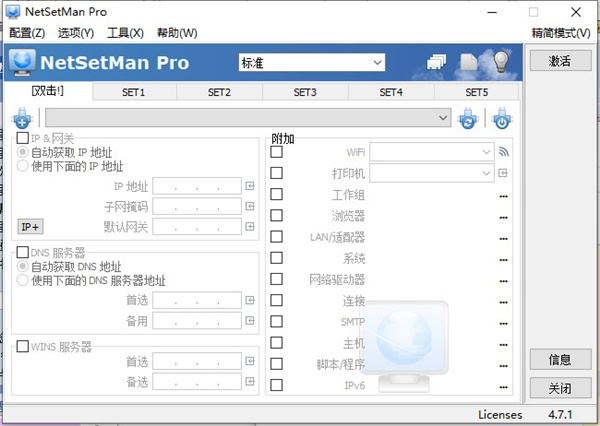
Task: Select 使用下面的 DNS 服务器地址 radio button
Action: click(x=23, y=280)
